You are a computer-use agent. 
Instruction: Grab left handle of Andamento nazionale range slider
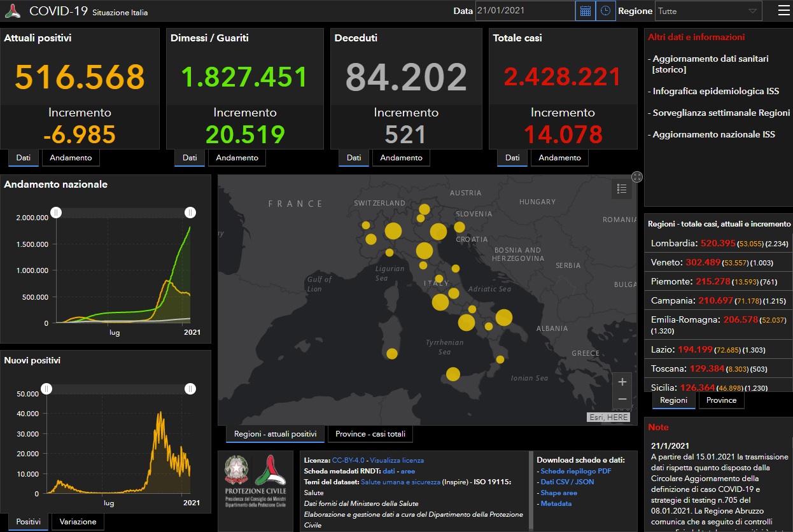pos(56,213)
